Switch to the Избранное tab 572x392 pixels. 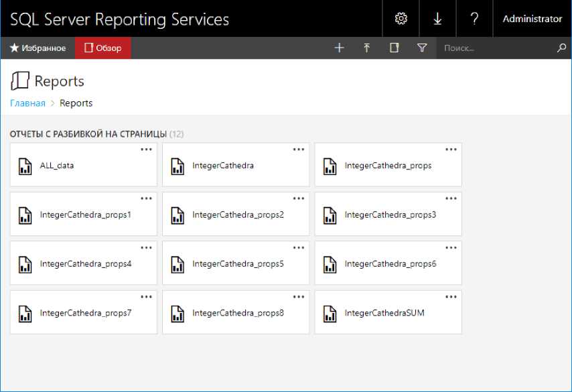[x=38, y=48]
